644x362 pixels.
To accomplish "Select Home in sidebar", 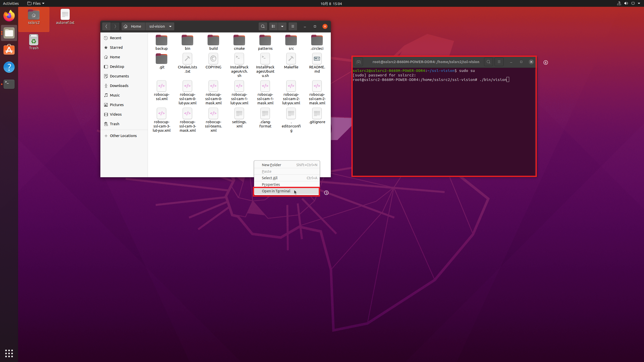I will pos(124,57).
